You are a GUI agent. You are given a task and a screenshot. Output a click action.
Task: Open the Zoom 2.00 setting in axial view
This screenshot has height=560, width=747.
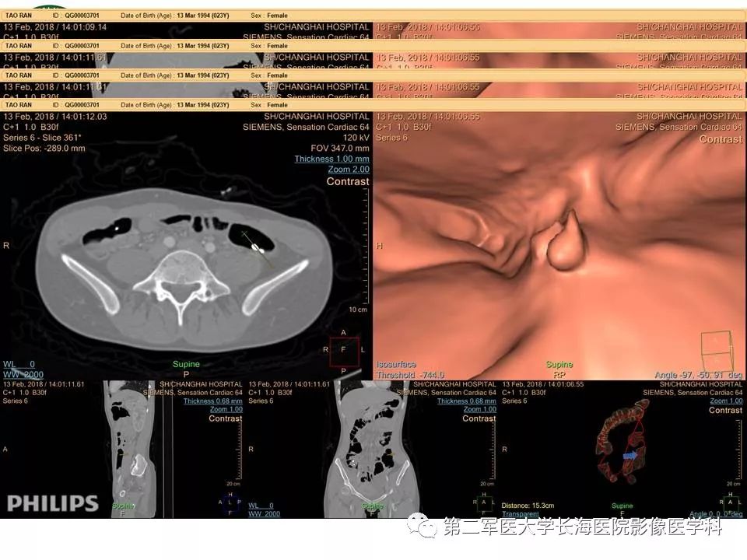pos(349,170)
